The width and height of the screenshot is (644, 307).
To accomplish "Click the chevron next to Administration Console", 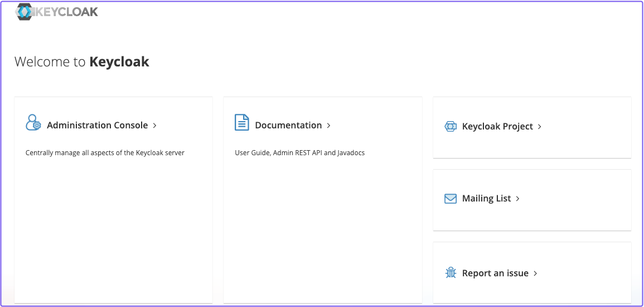I will click(x=154, y=126).
